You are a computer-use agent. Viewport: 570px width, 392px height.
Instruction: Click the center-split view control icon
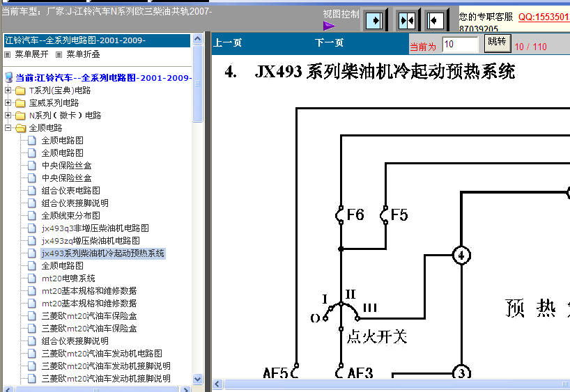(x=406, y=20)
